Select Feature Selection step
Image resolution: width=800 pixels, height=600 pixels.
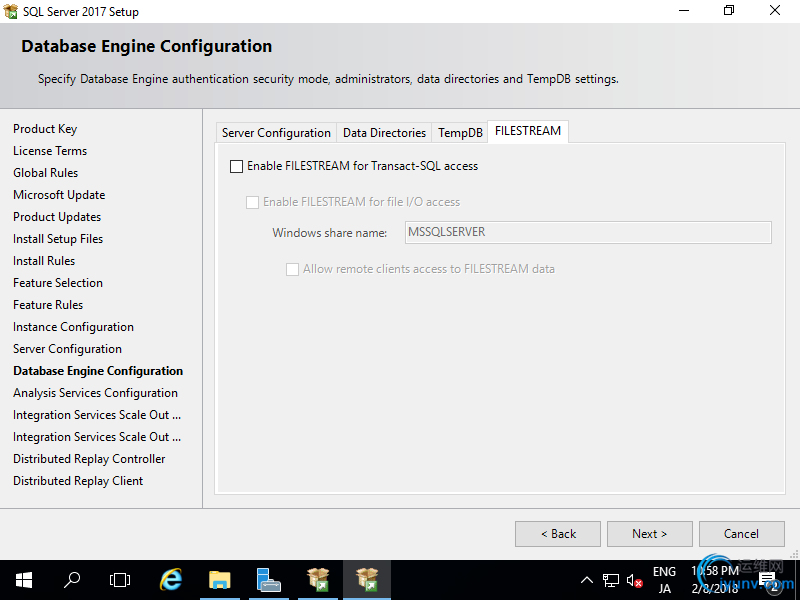tap(58, 283)
